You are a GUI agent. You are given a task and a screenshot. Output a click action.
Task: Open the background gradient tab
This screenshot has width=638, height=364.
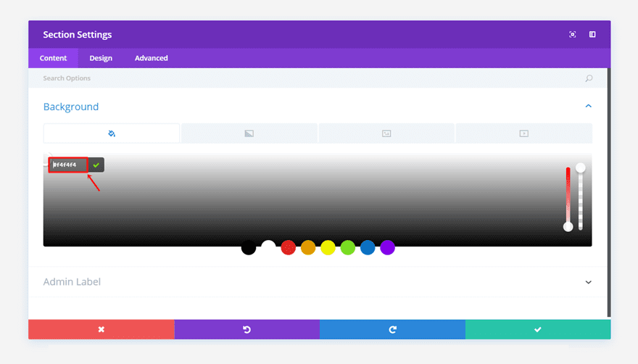[x=249, y=133]
